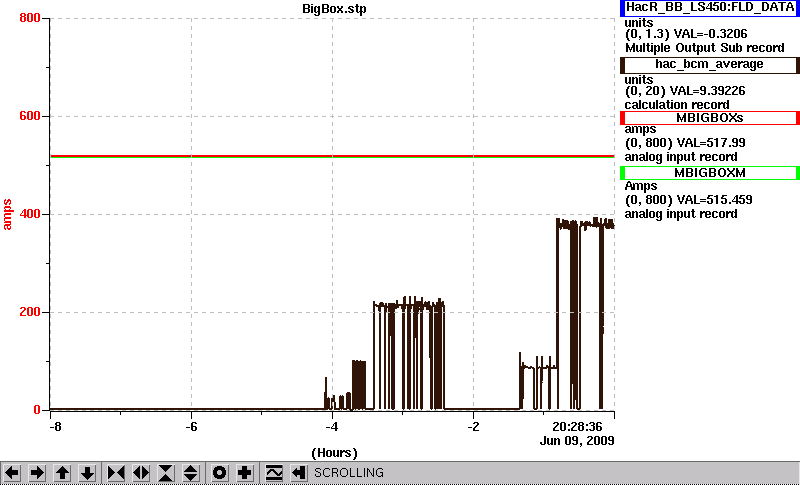Click the (Hours) x-axis label

click(x=334, y=453)
